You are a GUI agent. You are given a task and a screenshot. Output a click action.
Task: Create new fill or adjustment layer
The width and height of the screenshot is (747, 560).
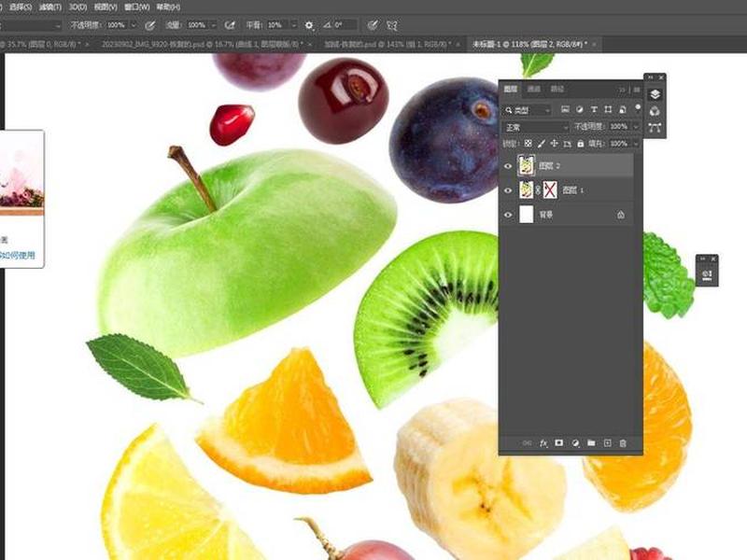(x=575, y=442)
